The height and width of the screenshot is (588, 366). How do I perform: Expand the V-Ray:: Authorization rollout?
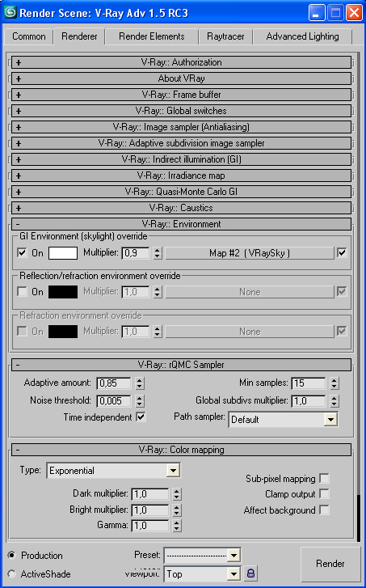181,62
